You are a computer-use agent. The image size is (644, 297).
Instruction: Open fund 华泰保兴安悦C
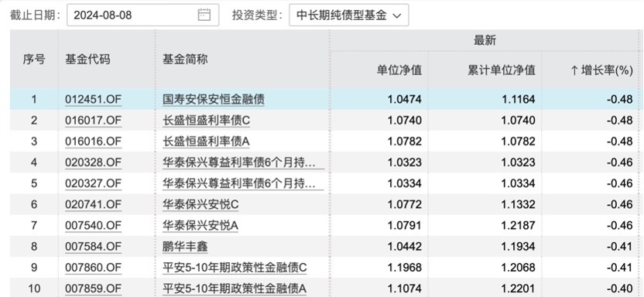point(200,204)
